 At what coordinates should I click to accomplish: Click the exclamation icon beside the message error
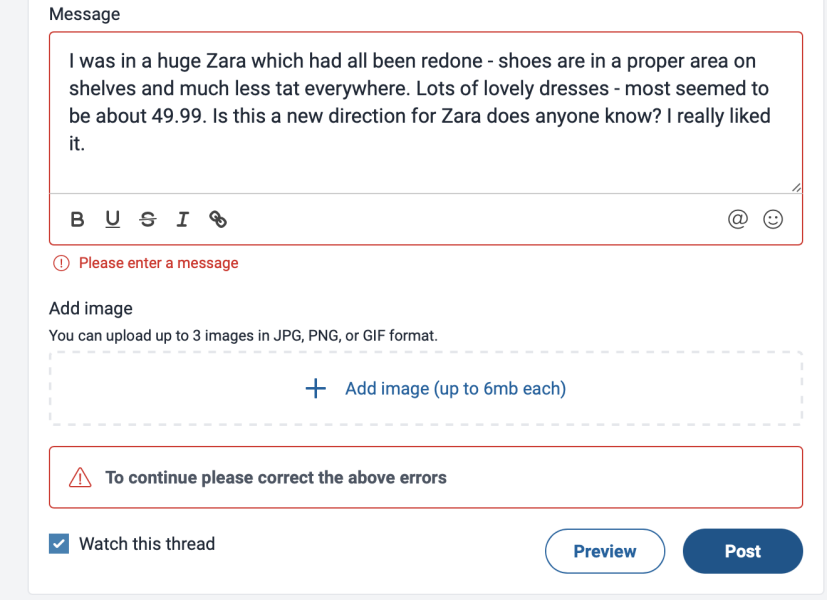(62, 262)
